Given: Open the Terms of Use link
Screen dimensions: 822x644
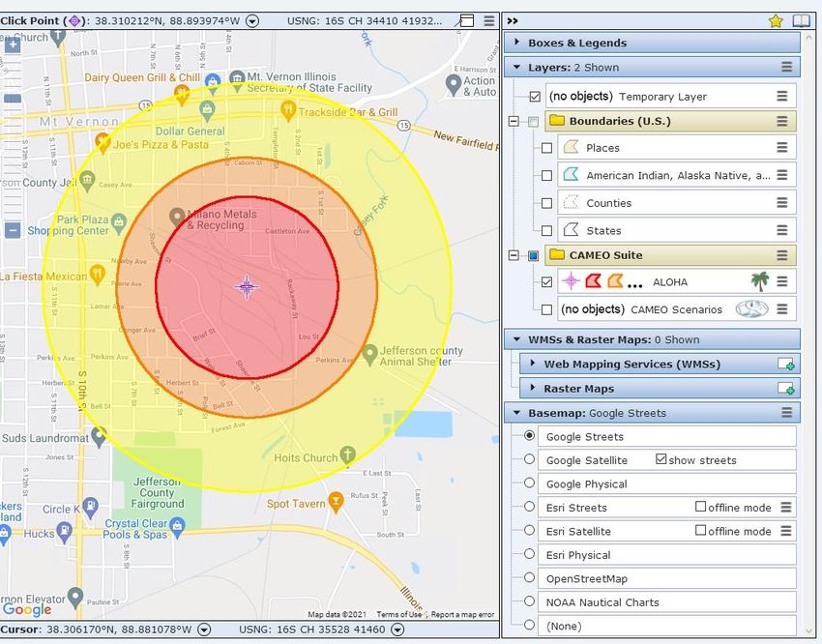Looking at the screenshot, I should 399,614.
